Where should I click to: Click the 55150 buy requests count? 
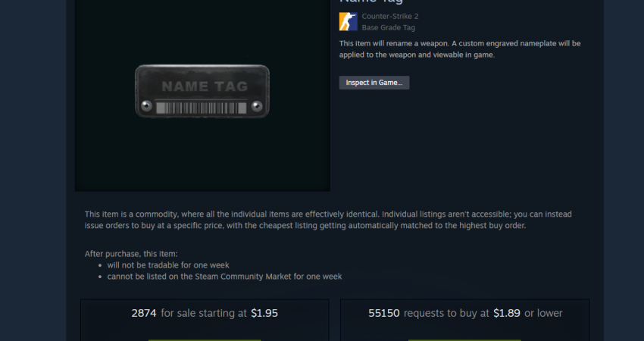384,313
